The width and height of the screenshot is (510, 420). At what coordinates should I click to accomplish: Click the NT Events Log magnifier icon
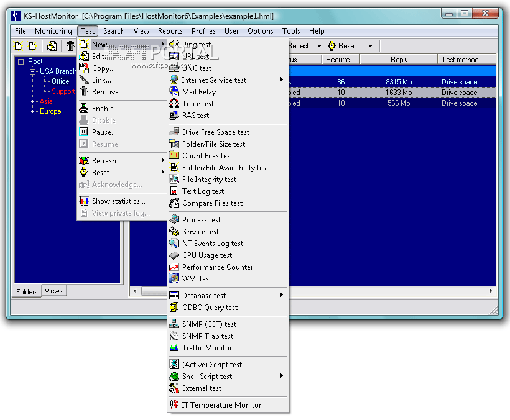tap(174, 243)
